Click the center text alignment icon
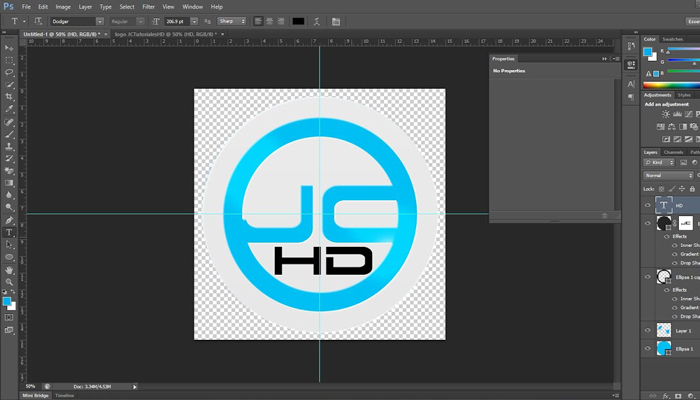Image resolution: width=700 pixels, height=400 pixels. coord(270,20)
